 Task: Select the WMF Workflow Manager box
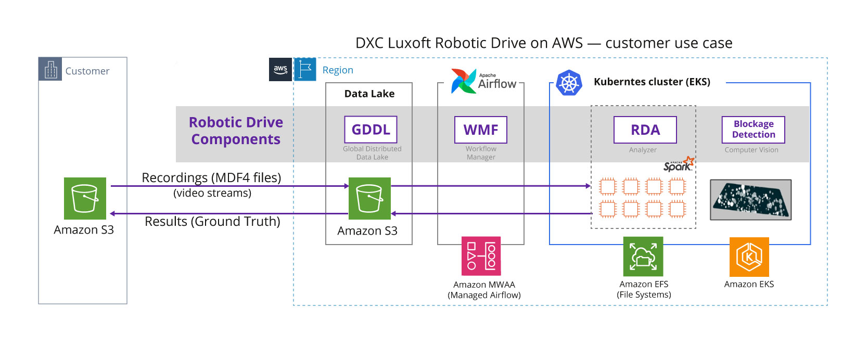coord(481,130)
